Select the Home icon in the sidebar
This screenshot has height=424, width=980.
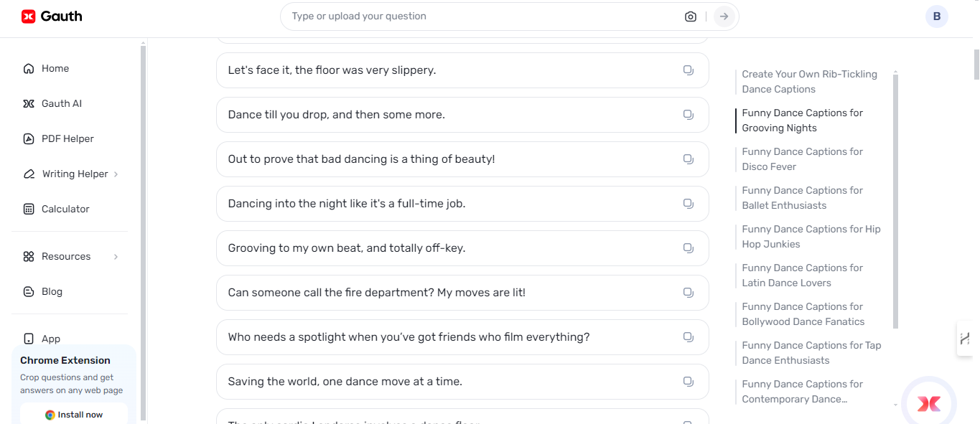pos(28,68)
